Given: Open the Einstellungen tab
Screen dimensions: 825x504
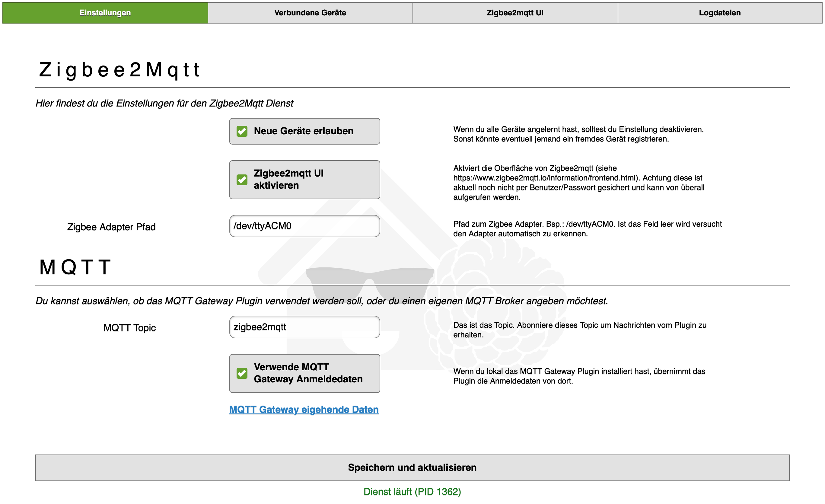Looking at the screenshot, I should (105, 13).
